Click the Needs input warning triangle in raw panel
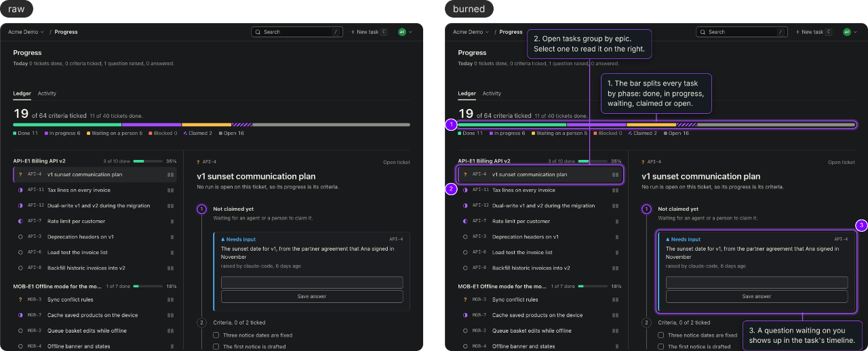Viewport: 868px width, 351px height. point(223,239)
